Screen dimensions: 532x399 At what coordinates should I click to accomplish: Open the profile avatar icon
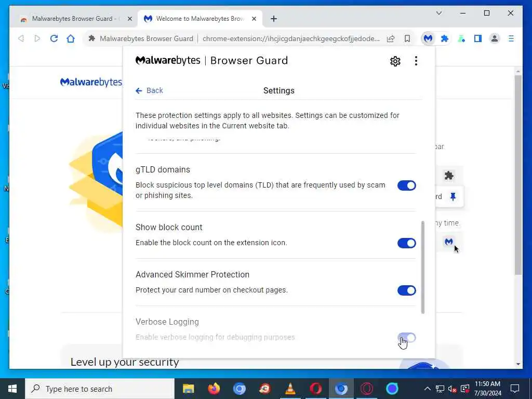coord(495,38)
